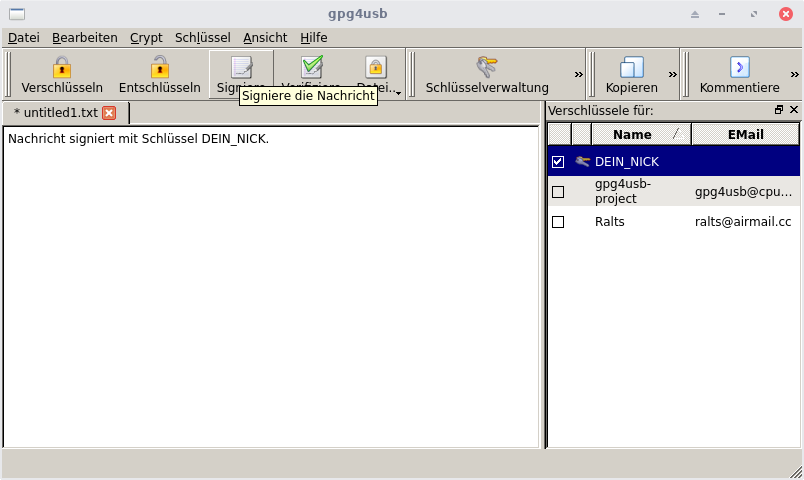Select the DEIN_NICK key row name

click(x=627, y=162)
